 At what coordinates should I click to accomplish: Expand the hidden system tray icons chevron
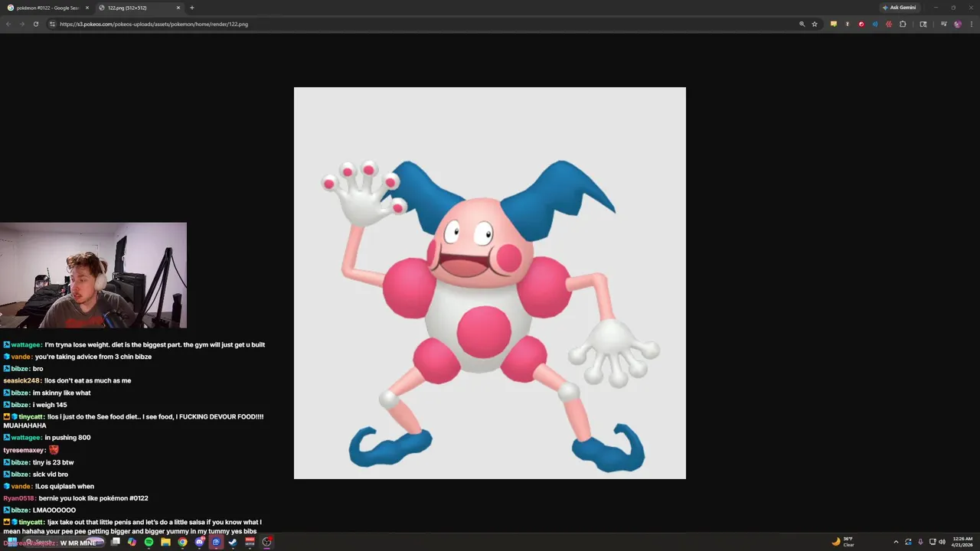tap(896, 542)
